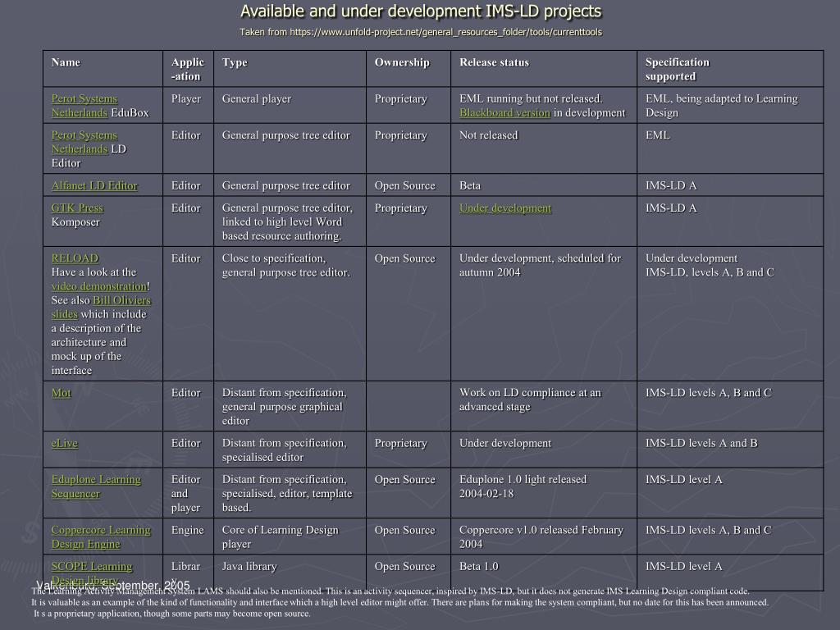840x630 pixels.
Task: Open Perot Systems Netherlands link in the LD Editor row
Action: pos(84,142)
